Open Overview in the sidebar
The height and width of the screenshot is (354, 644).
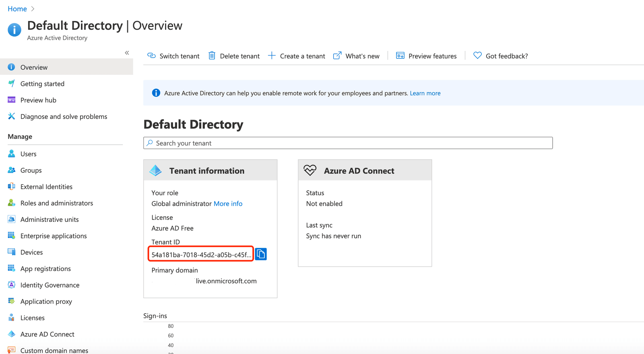point(66,67)
